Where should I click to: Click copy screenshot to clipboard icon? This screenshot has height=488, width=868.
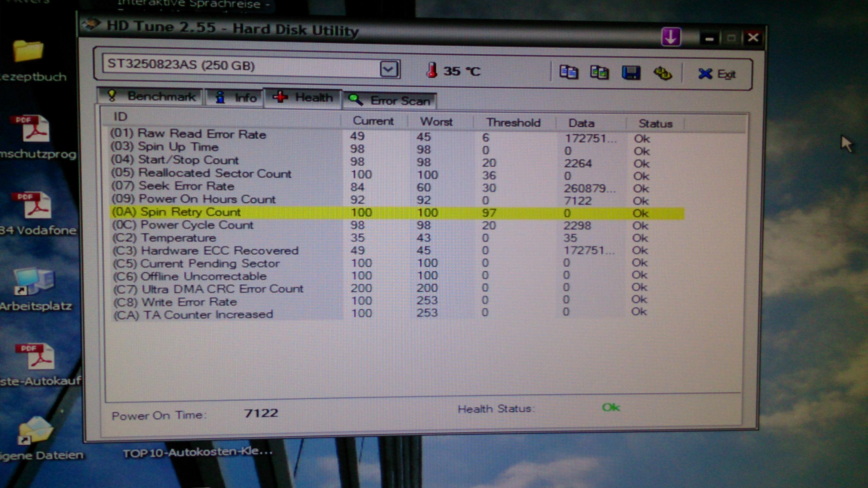tap(599, 73)
